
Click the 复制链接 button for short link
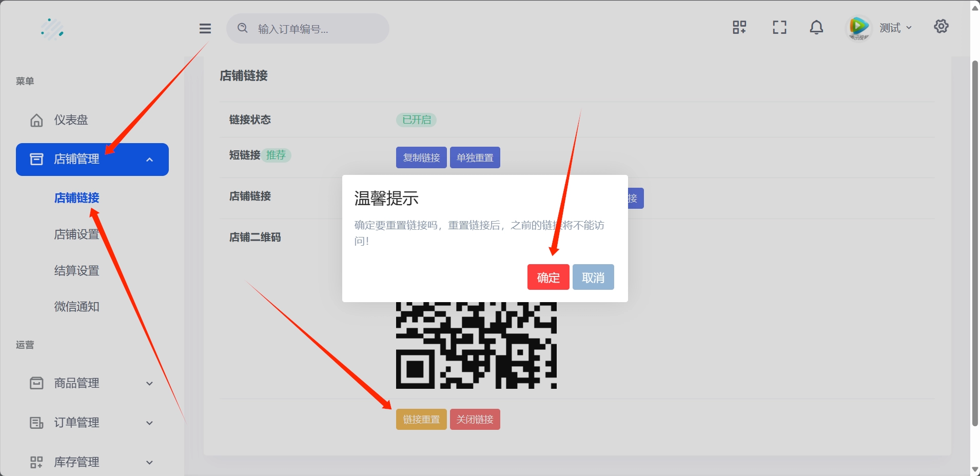(x=421, y=157)
